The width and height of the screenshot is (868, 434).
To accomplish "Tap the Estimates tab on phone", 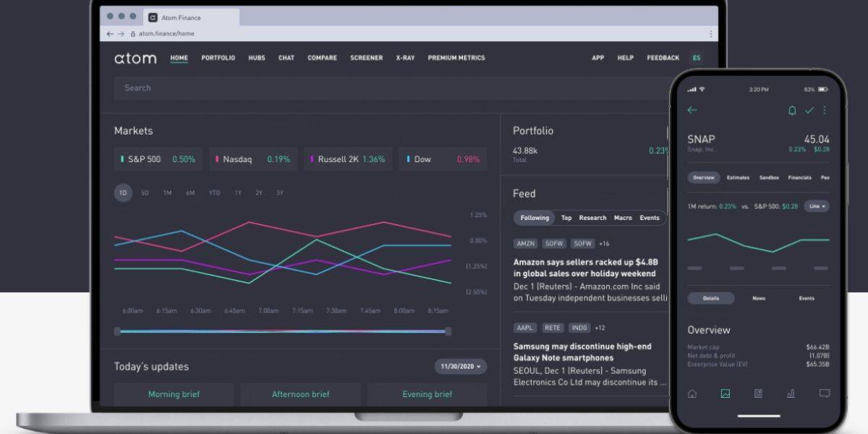I will tap(738, 177).
